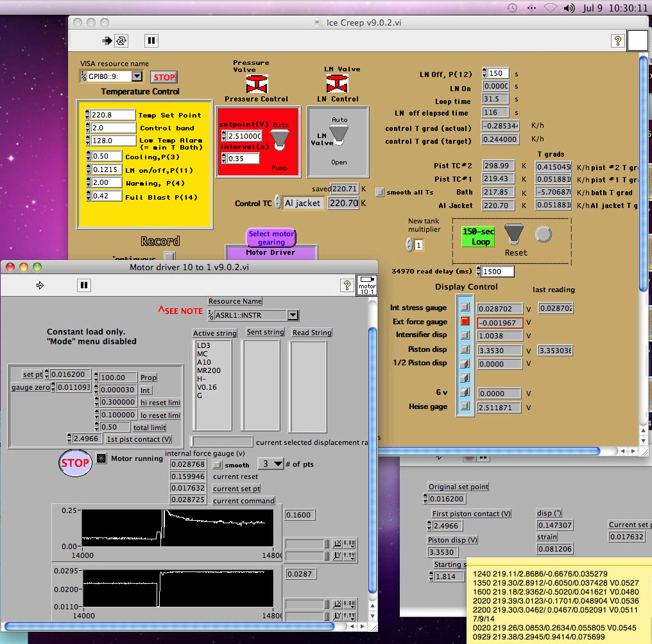Screen dimensions: 652x644
Task: Pause the Motor driver VI
Action: coord(83,285)
